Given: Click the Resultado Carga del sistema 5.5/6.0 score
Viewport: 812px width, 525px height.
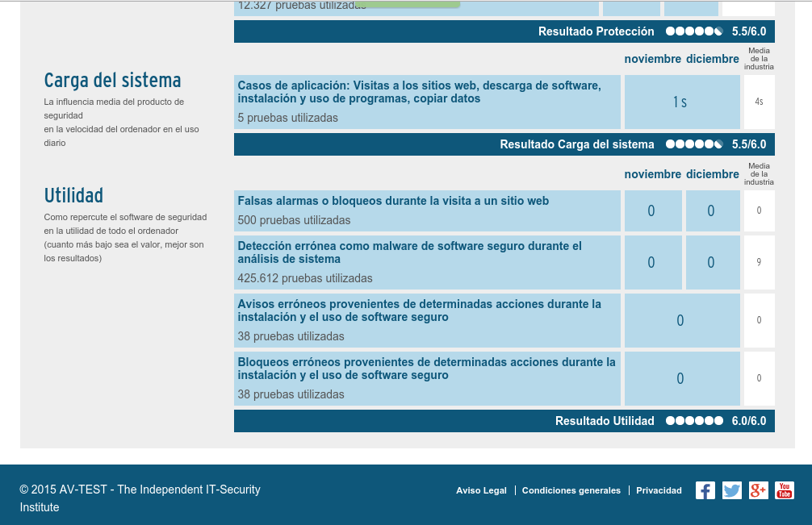Looking at the screenshot, I should coord(749,144).
